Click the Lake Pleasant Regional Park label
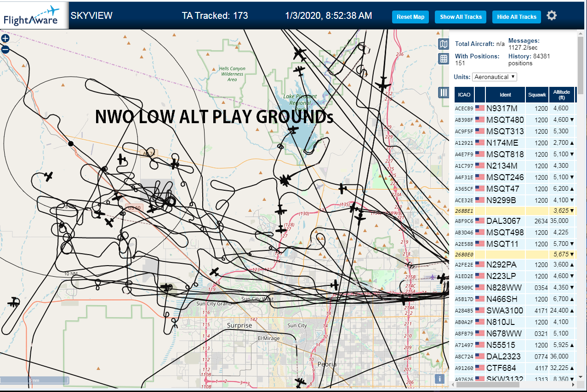The image size is (587, 392). click(x=300, y=103)
